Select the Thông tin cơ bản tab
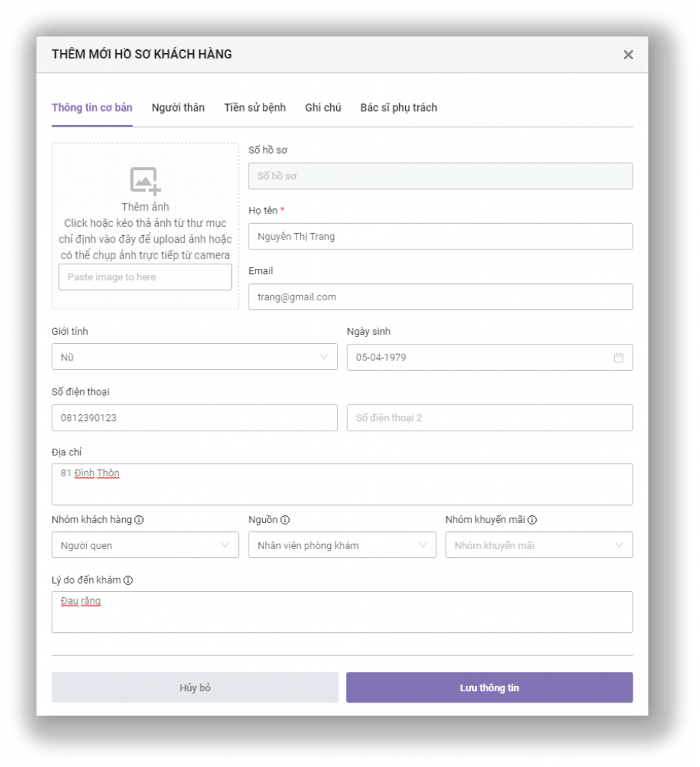The width and height of the screenshot is (700, 767). (x=92, y=108)
